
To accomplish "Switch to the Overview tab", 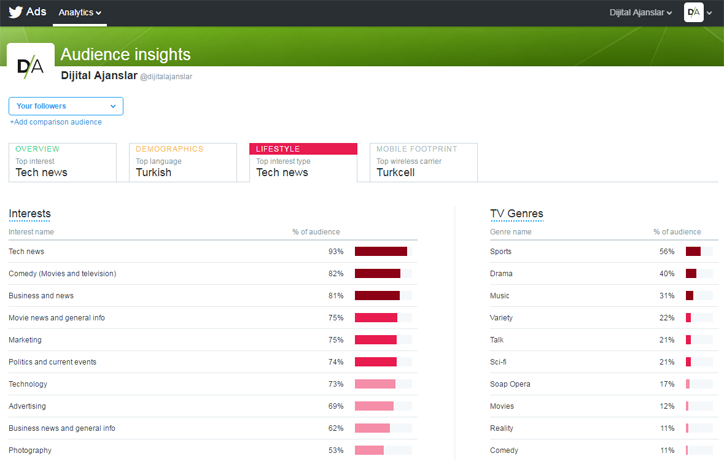I will [x=62, y=162].
